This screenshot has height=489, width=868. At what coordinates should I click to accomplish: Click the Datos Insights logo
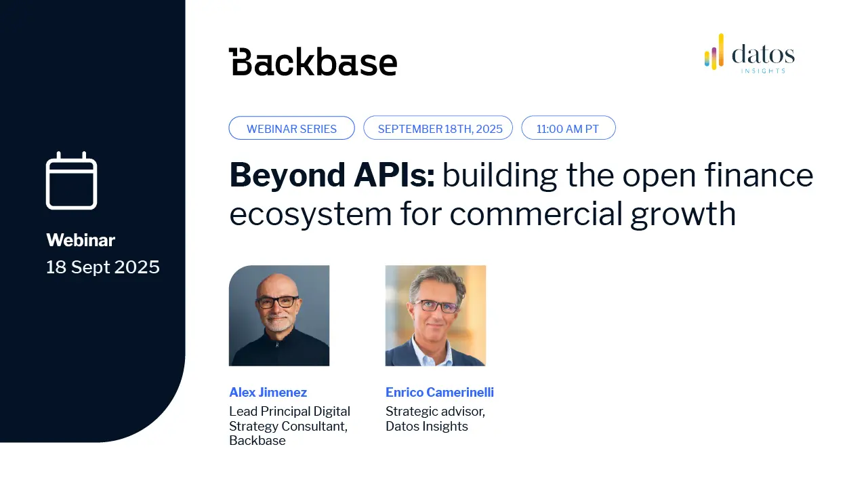click(749, 52)
